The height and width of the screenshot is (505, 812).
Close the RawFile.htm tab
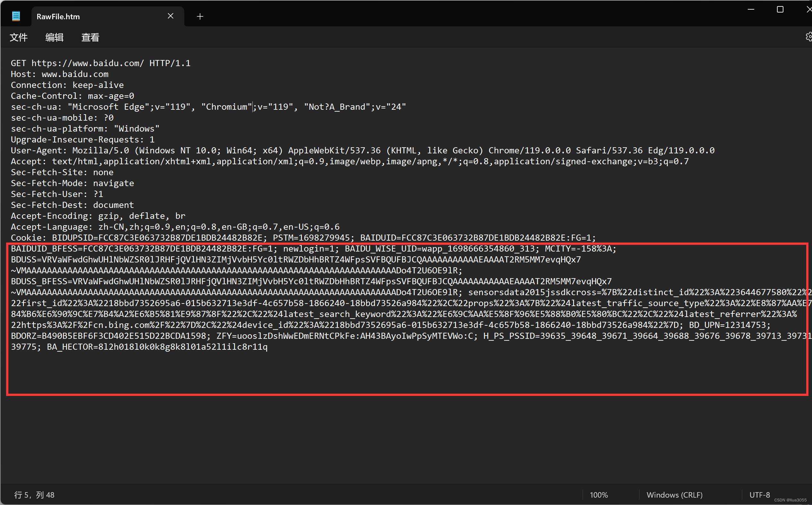click(170, 16)
